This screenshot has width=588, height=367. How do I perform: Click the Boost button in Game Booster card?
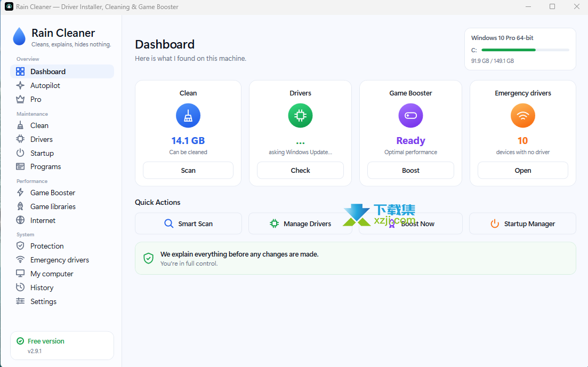(410, 170)
